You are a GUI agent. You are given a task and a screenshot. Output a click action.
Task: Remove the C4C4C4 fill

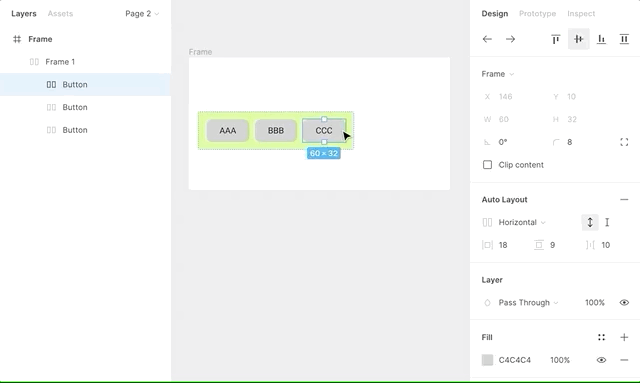[x=624, y=360]
